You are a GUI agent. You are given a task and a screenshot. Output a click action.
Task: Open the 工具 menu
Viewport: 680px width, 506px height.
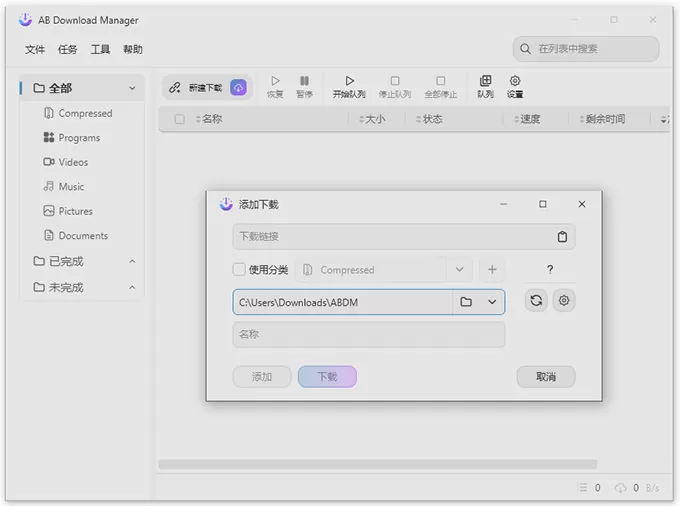[x=100, y=49]
